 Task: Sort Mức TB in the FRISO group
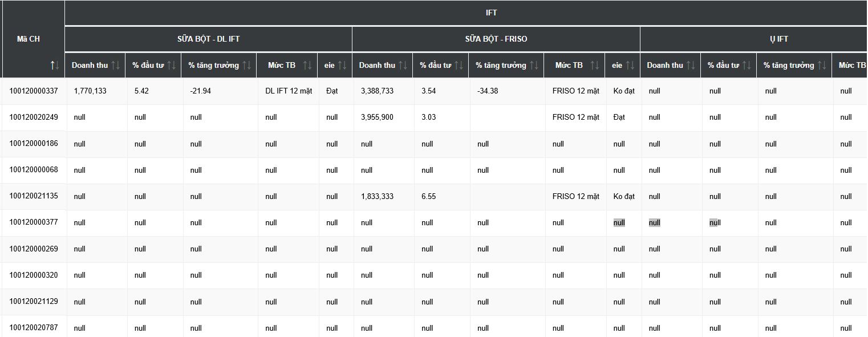coord(595,66)
